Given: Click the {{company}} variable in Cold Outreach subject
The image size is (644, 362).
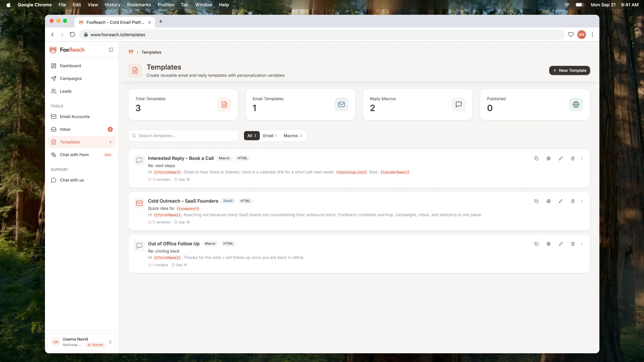Looking at the screenshot, I should point(188,208).
